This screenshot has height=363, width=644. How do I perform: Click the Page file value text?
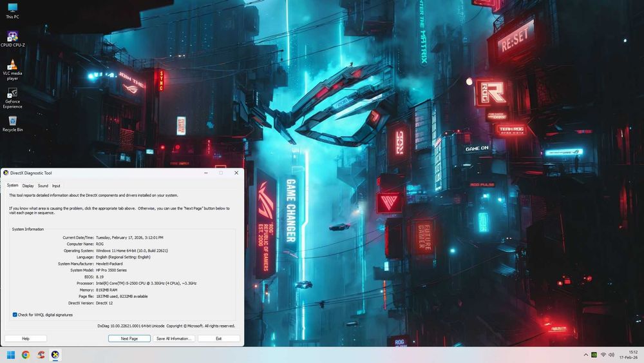pos(122,297)
